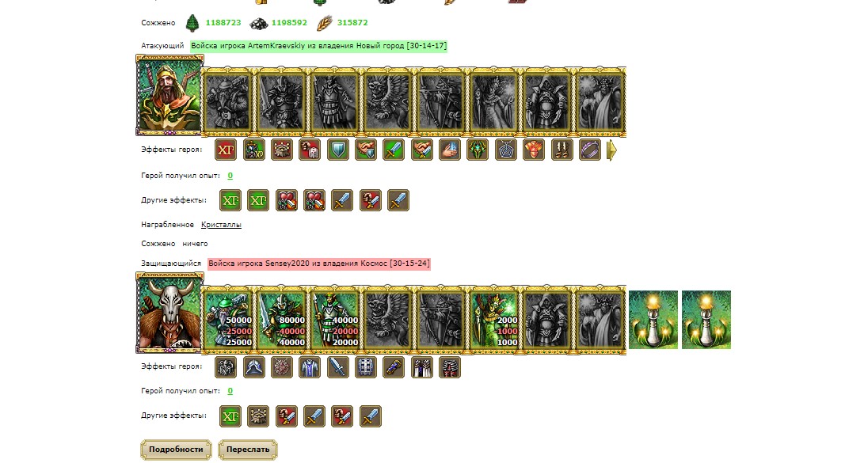Select the defender skull-masked hero portrait
Screen dimensions: 868x463
(x=169, y=313)
